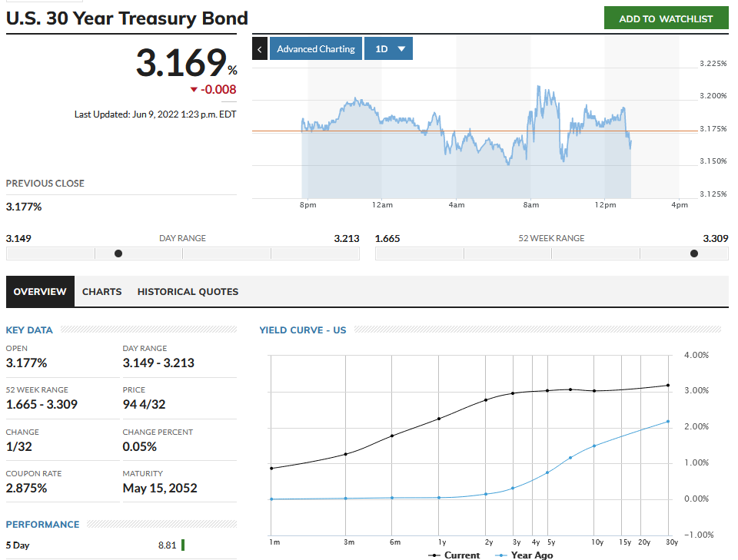Click the Year Ago series legend entry
The width and height of the screenshot is (738, 560).
coord(524,555)
